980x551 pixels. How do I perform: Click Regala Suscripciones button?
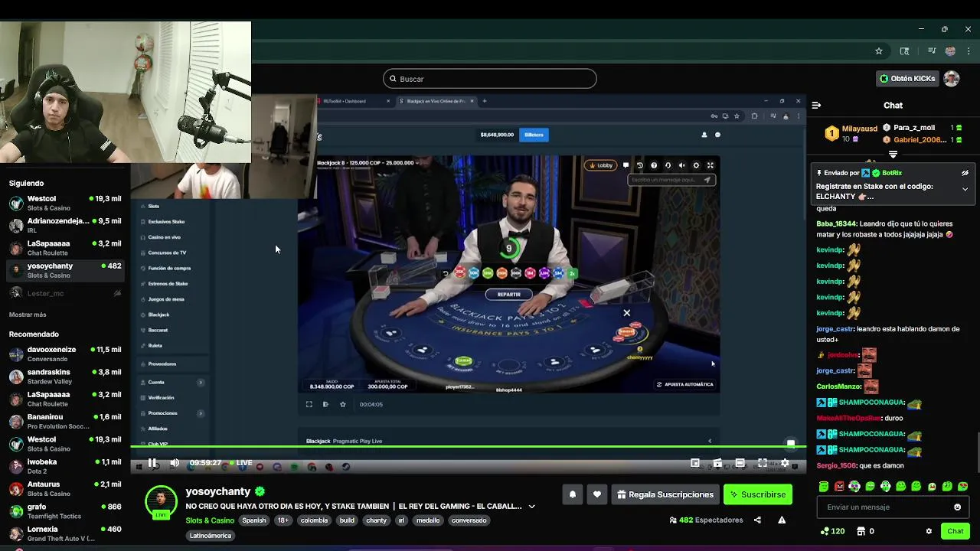click(x=664, y=494)
